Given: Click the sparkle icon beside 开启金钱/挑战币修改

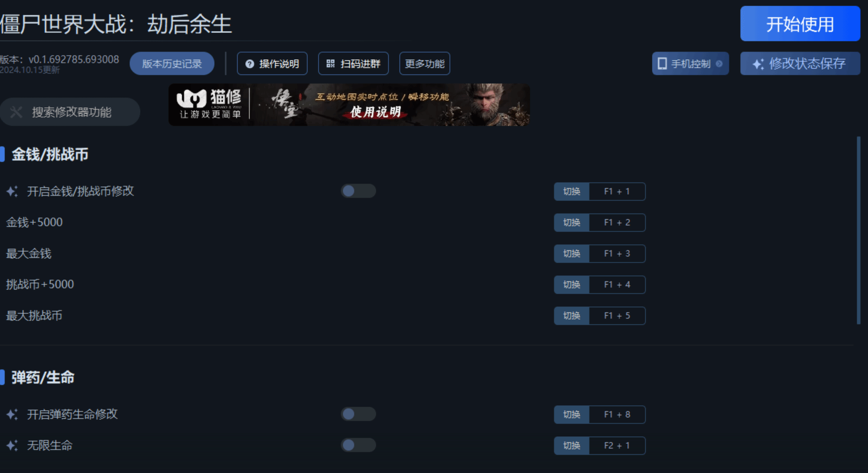Looking at the screenshot, I should (x=12, y=191).
